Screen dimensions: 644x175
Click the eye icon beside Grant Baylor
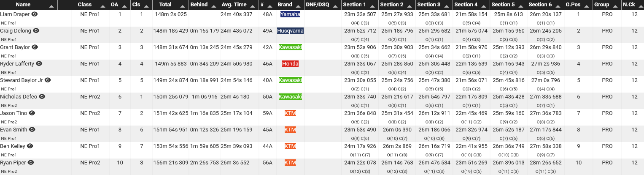pyautogui.click(x=35, y=47)
